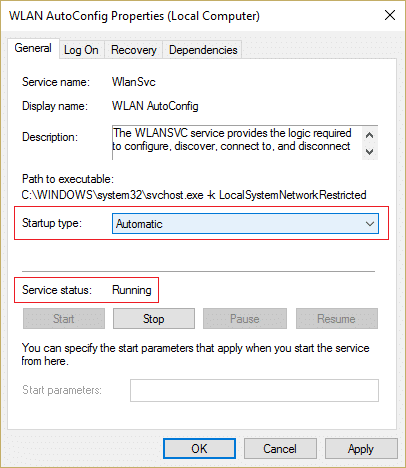Click the disabled Resume button

pyautogui.click(x=337, y=319)
